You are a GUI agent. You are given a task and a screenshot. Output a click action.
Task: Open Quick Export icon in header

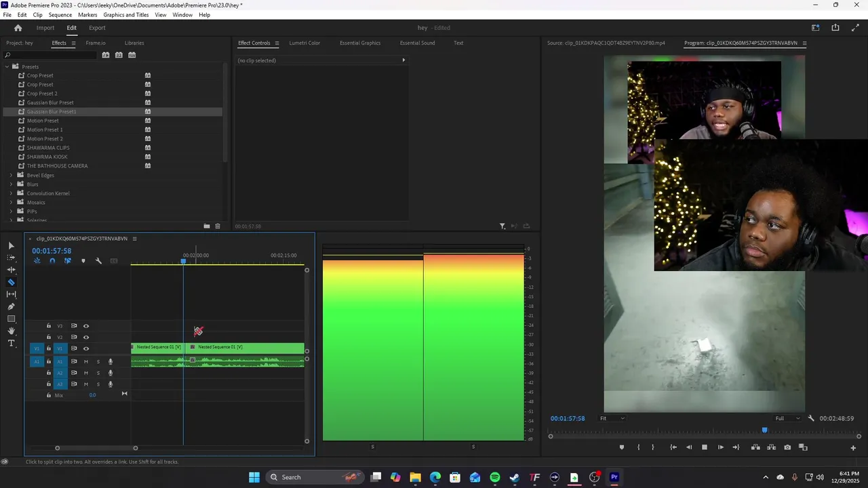[x=835, y=28]
